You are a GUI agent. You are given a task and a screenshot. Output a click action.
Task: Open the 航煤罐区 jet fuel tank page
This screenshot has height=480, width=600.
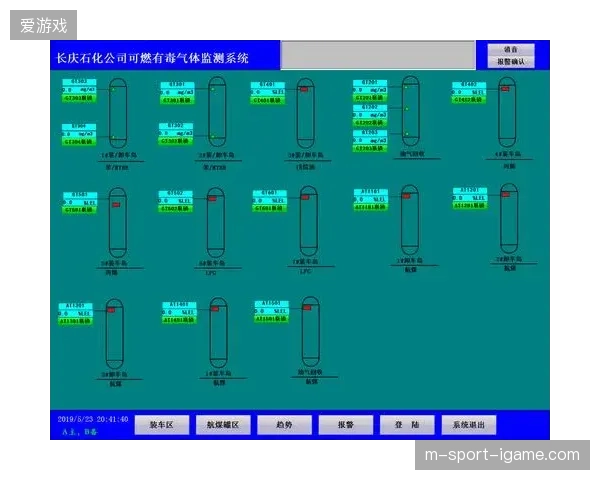click(223, 424)
